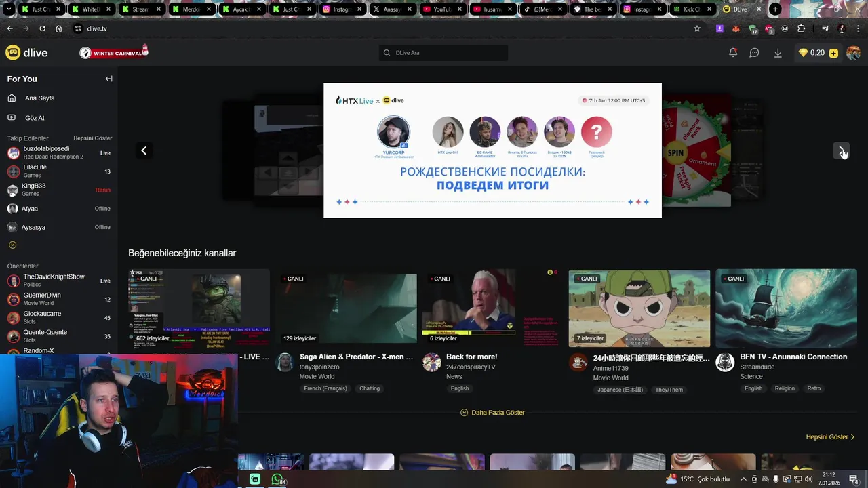
Task: Select the French (Français) tag
Action: coord(325,388)
